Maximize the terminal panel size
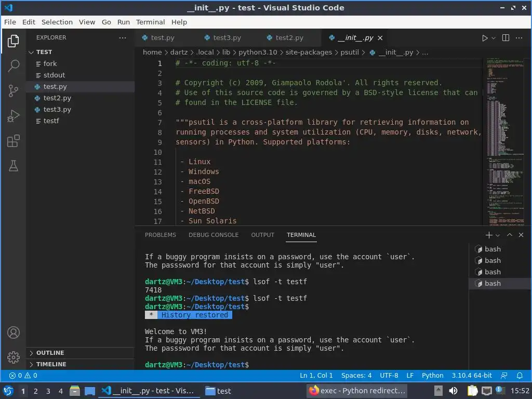Image resolution: width=532 pixels, height=399 pixels. coord(510,235)
